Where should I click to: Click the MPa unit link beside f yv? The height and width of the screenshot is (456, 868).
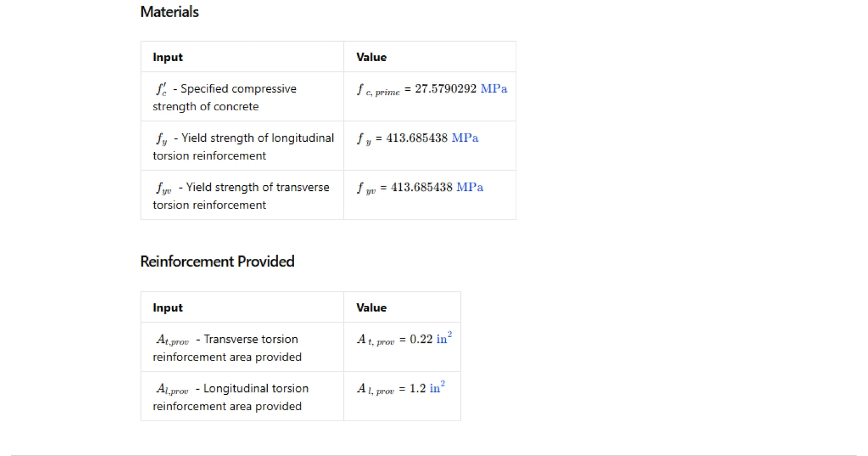click(470, 187)
